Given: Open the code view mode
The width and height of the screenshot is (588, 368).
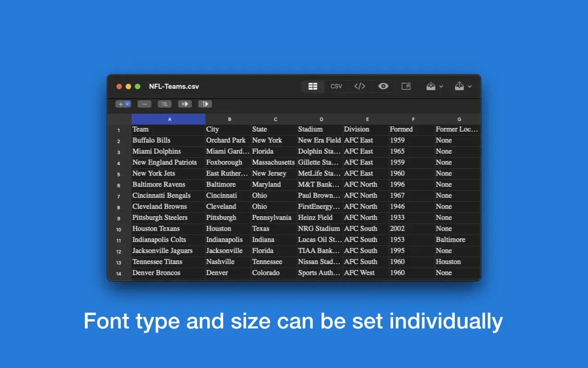Looking at the screenshot, I should coord(360,86).
